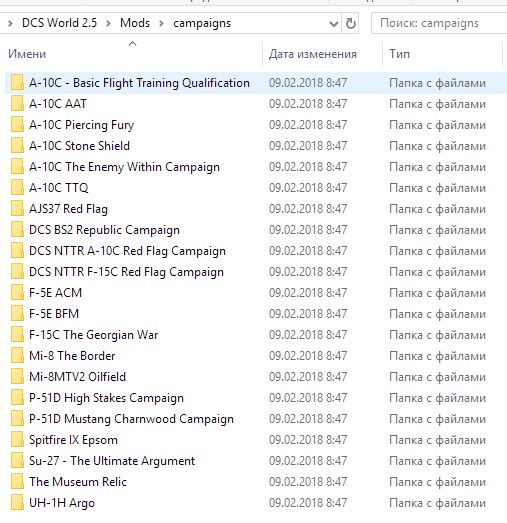Select 'P-51D Mustang Charnwood Campaign' name
Screen dimensions: 507x523
(131, 419)
